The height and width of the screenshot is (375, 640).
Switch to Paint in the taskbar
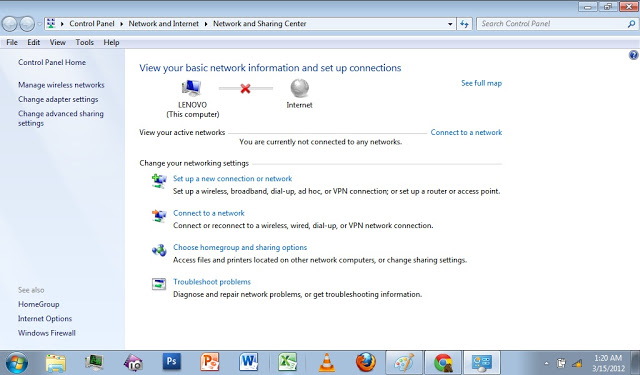404,362
